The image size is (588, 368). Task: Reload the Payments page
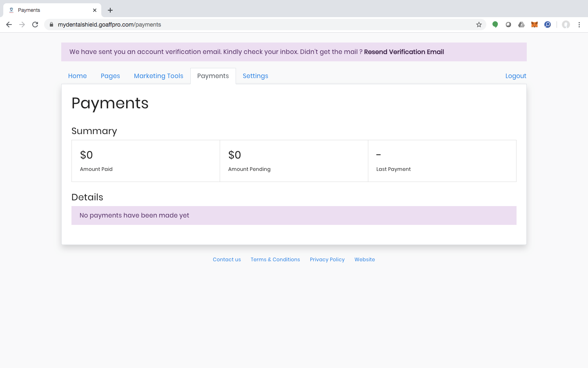[35, 25]
